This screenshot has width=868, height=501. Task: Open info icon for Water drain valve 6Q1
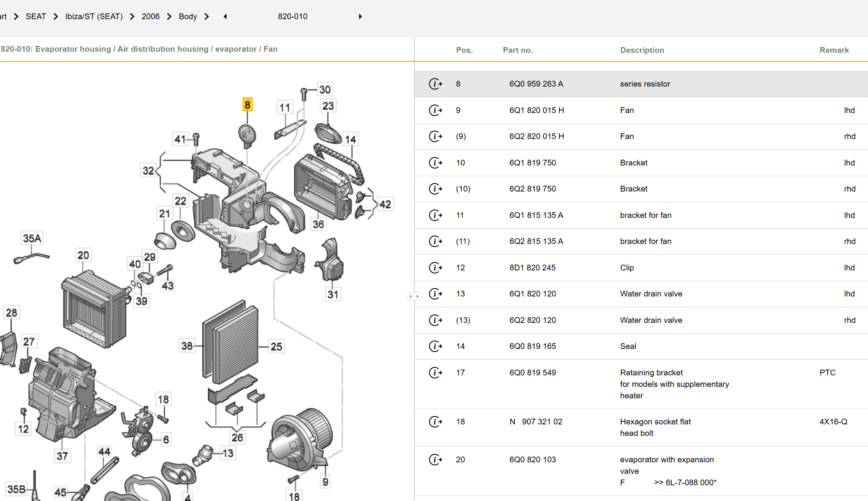pos(435,294)
